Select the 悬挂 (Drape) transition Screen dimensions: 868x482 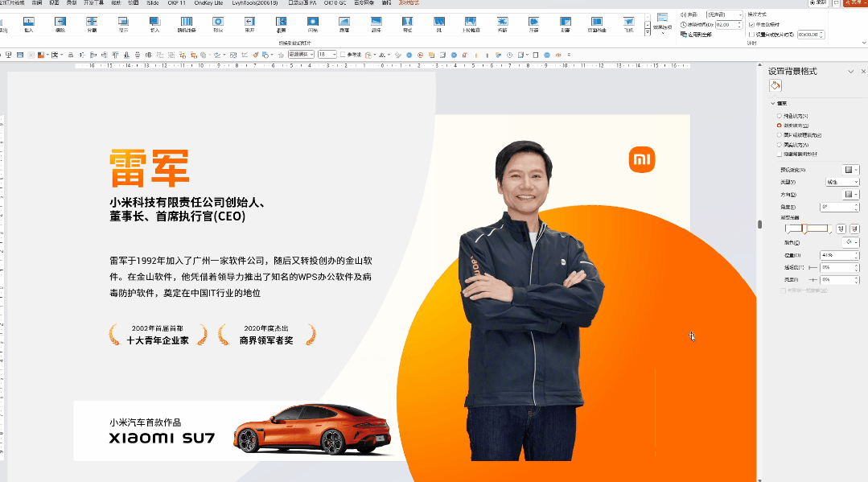pyautogui.click(x=376, y=24)
